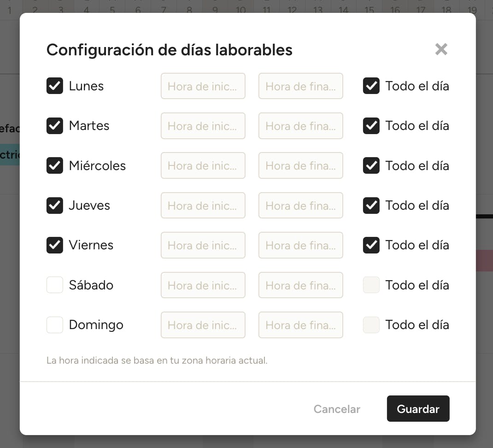Viewport: 493px width, 448px height.
Task: Toggle the Viernes working day checkbox
Action: pos(55,245)
